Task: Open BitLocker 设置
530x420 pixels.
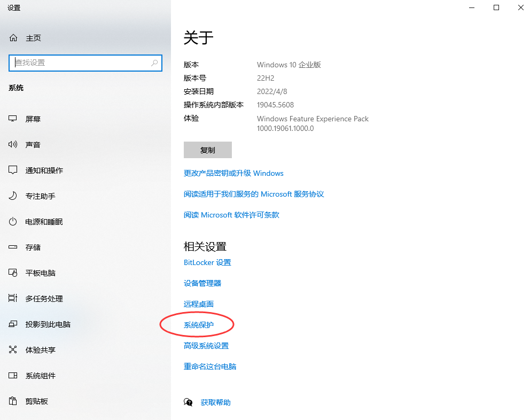Action: click(x=207, y=262)
